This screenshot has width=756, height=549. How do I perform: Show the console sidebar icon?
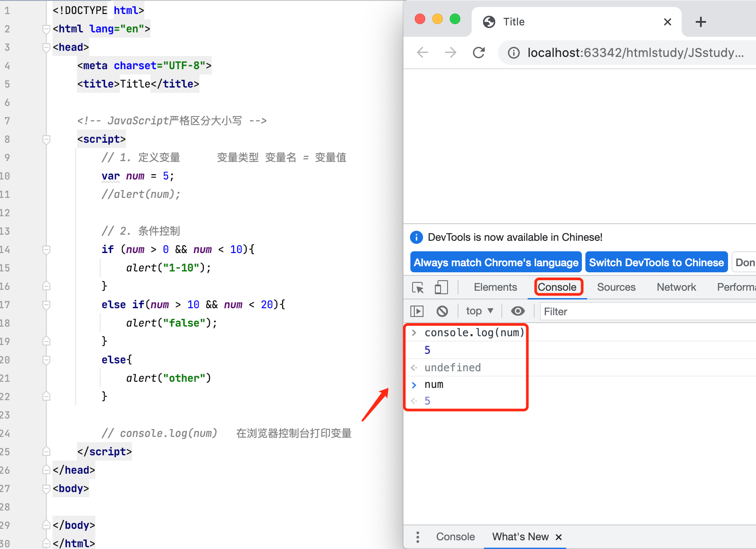417,311
